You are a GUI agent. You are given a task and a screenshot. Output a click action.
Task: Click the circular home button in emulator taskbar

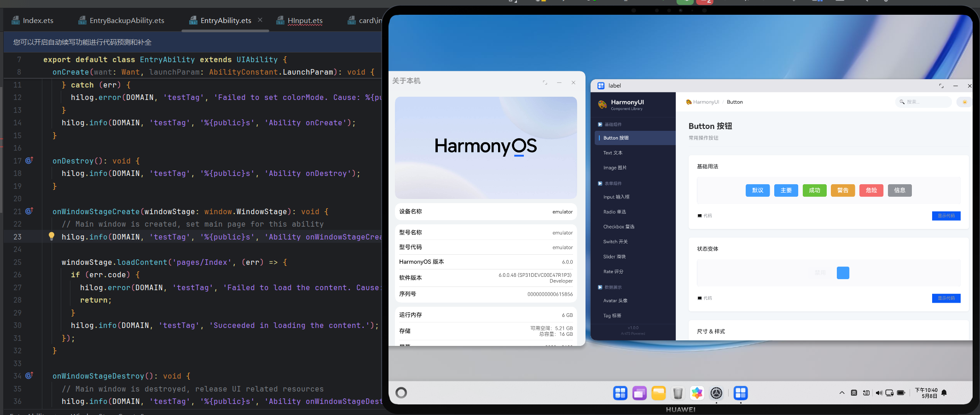click(x=401, y=392)
